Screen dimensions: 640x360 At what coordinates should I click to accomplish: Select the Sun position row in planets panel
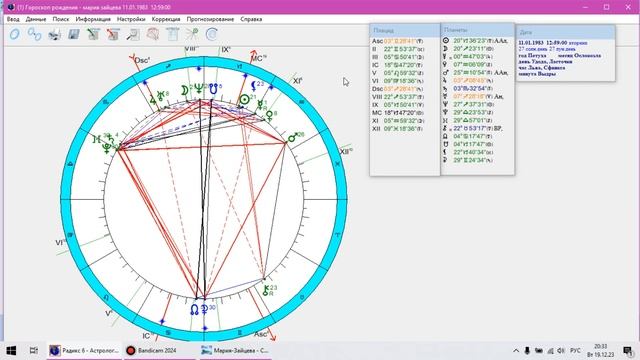click(x=476, y=41)
